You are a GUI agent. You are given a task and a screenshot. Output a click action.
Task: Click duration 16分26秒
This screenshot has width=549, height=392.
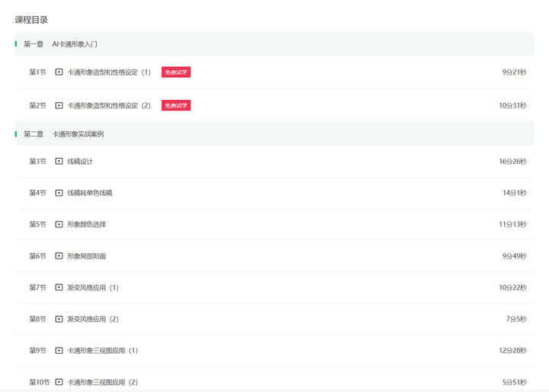point(512,162)
